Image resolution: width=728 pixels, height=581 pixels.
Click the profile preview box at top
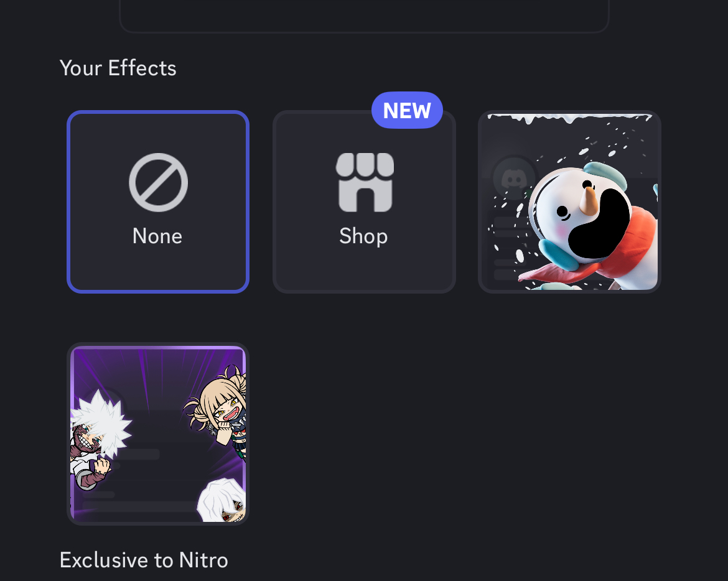pos(364,16)
